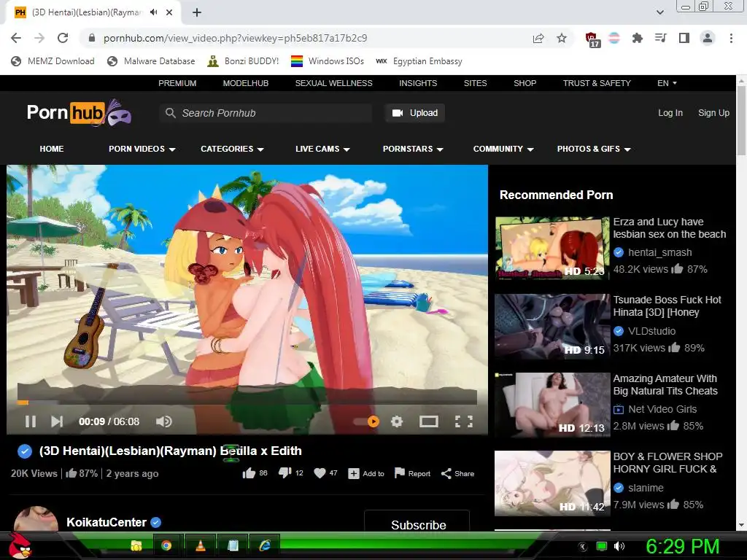
Task: Expand the COMMUNITY dropdown
Action: 503,149
